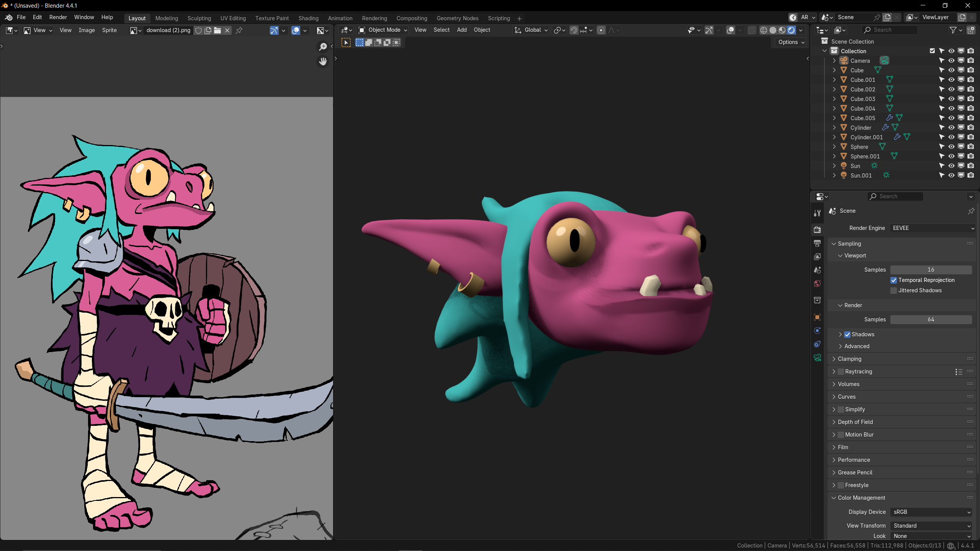Click the zoom magnifier gizmo in image editor

point(323,47)
